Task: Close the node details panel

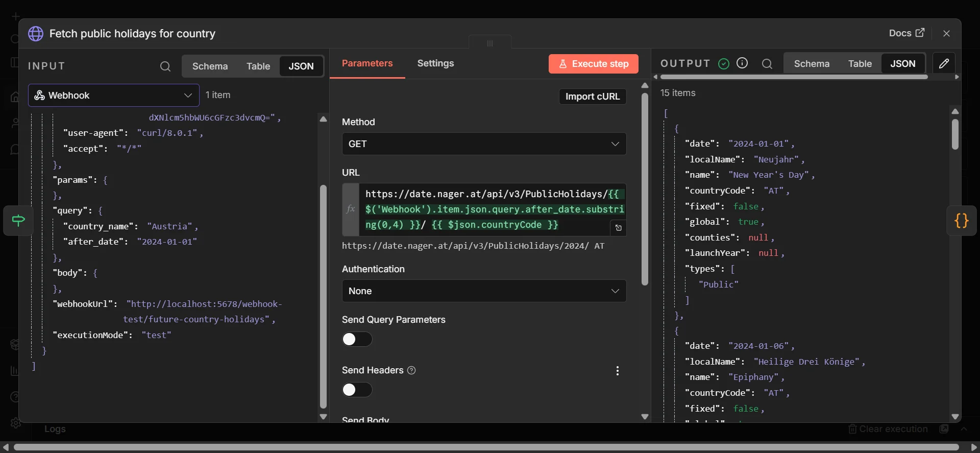Action: (x=947, y=33)
